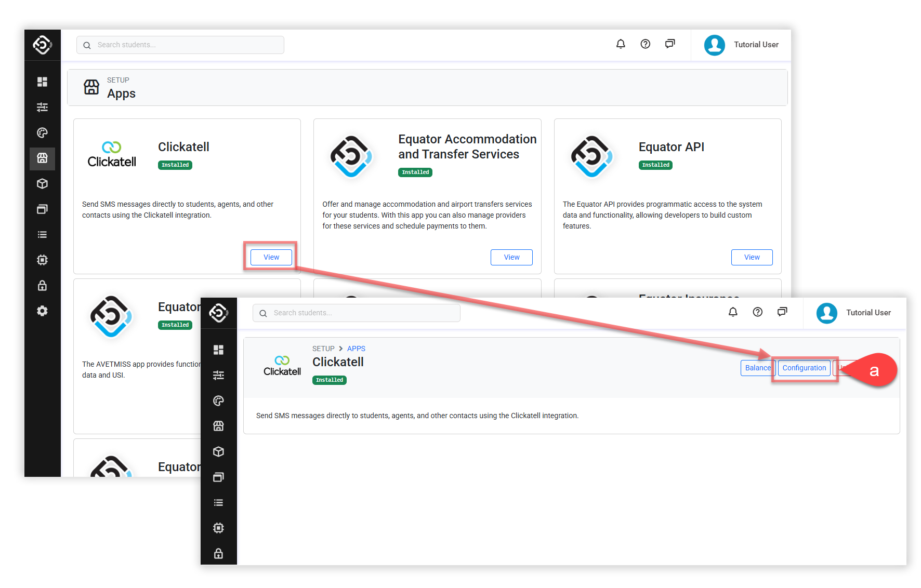Click the Balance button beside Configuration
Image resolution: width=921 pixels, height=588 pixels.
click(x=757, y=368)
